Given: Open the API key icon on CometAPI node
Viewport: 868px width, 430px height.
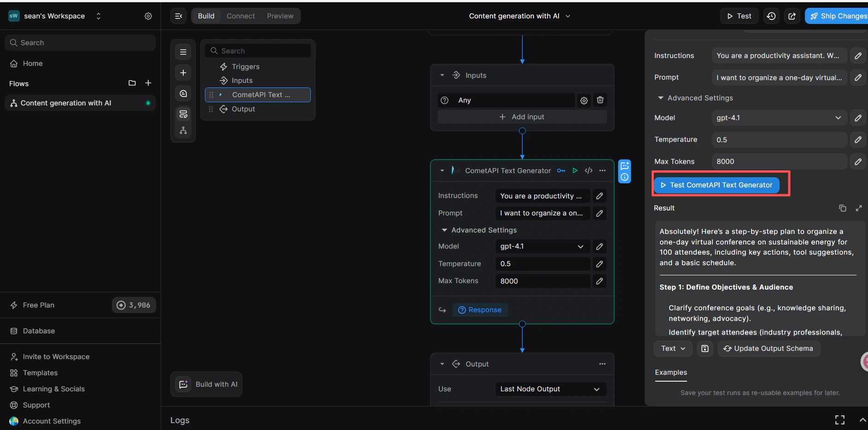Looking at the screenshot, I should [561, 170].
